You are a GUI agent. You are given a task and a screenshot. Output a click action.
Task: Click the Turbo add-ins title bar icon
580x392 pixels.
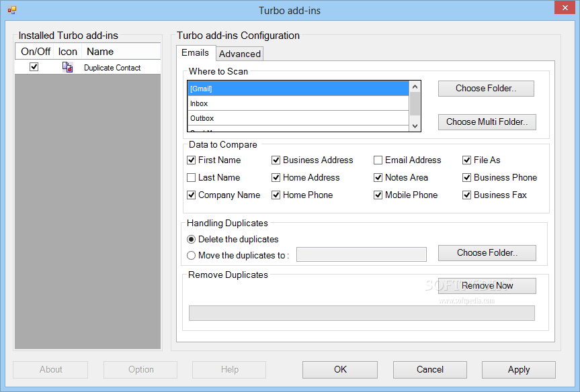(x=12, y=10)
